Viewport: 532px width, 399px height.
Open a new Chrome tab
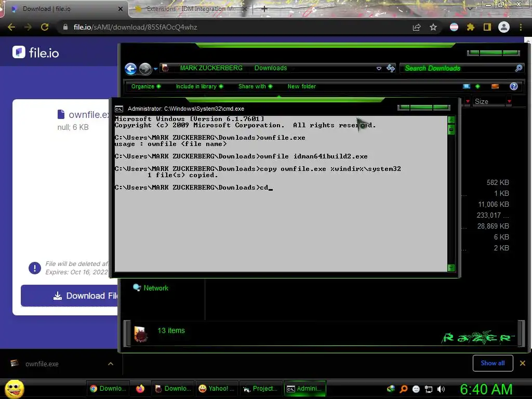(x=264, y=9)
